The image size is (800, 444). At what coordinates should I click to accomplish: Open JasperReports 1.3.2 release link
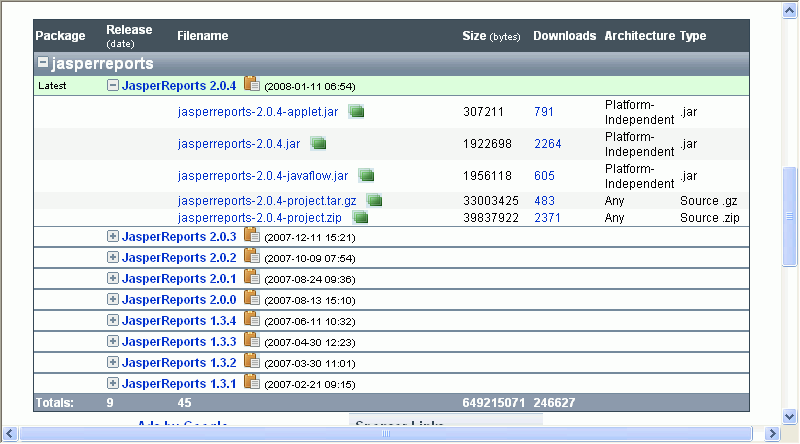tap(179, 362)
